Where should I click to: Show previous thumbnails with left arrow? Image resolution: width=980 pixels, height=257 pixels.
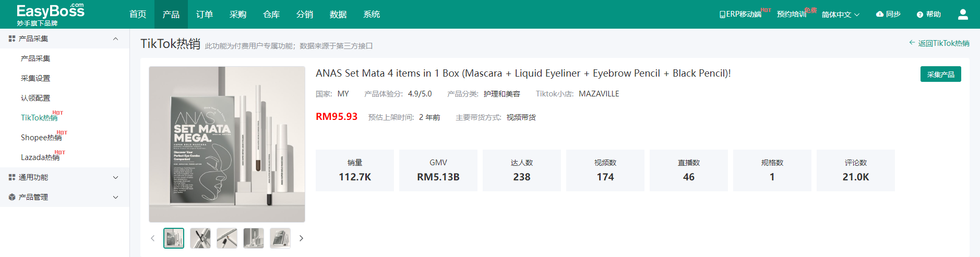pos(152,238)
